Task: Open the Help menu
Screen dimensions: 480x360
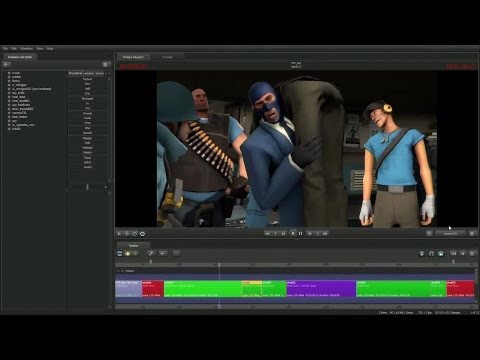Action: coord(50,49)
